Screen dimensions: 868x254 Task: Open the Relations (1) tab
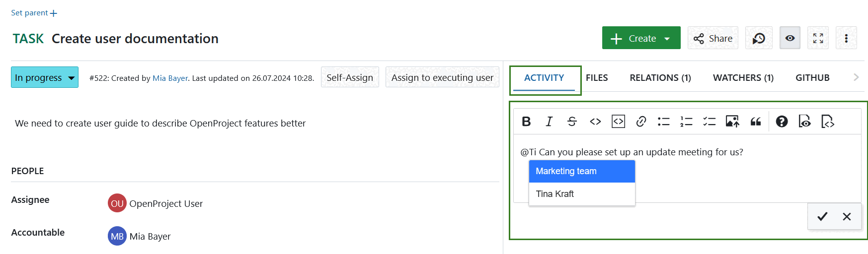pyautogui.click(x=660, y=78)
